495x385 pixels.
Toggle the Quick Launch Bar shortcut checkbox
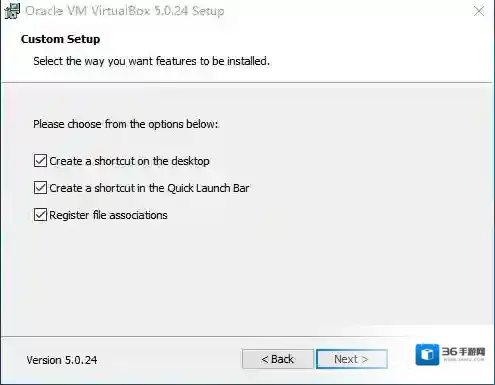(40, 188)
